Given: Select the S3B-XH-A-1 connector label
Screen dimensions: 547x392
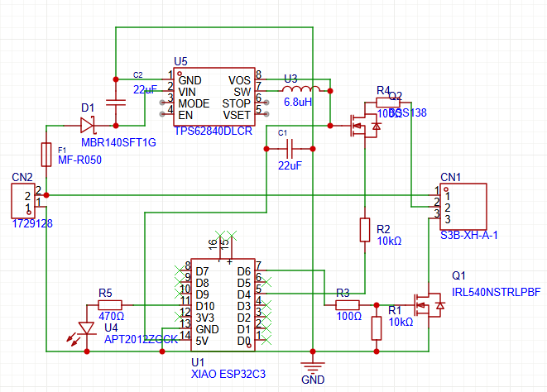Looking at the screenshot, I should pyautogui.click(x=469, y=236).
